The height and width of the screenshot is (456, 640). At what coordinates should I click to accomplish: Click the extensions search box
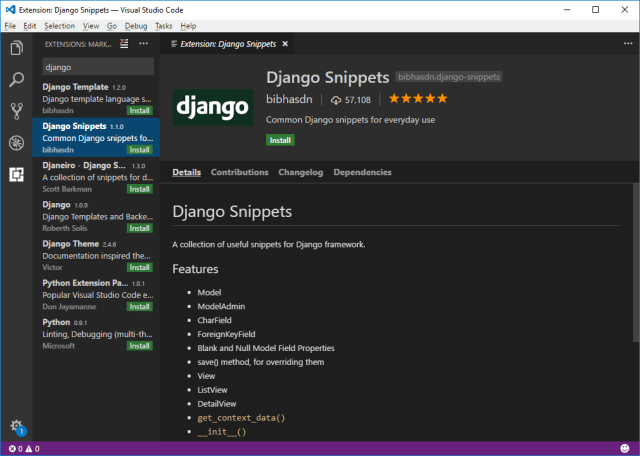coord(97,67)
